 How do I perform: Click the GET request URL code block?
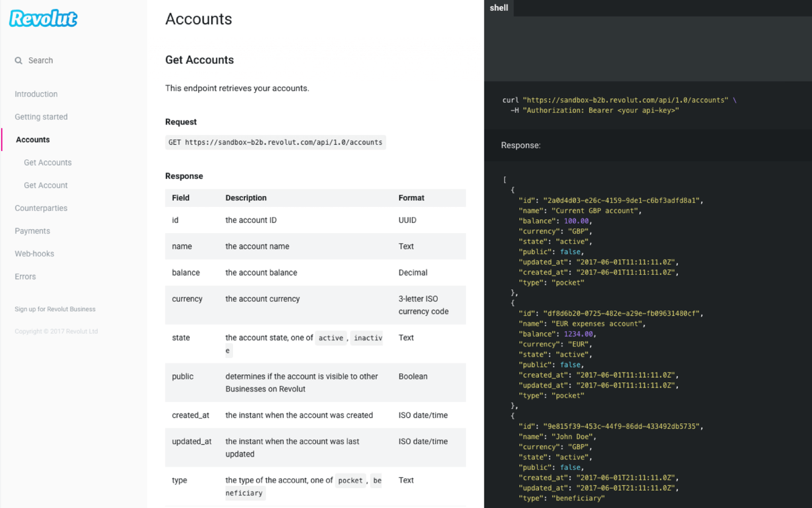pos(275,143)
